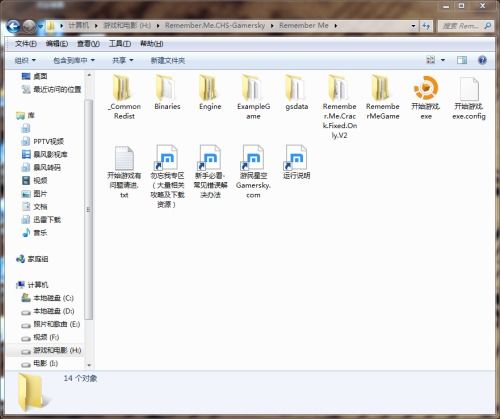Open view options dropdown arrow

[443, 60]
